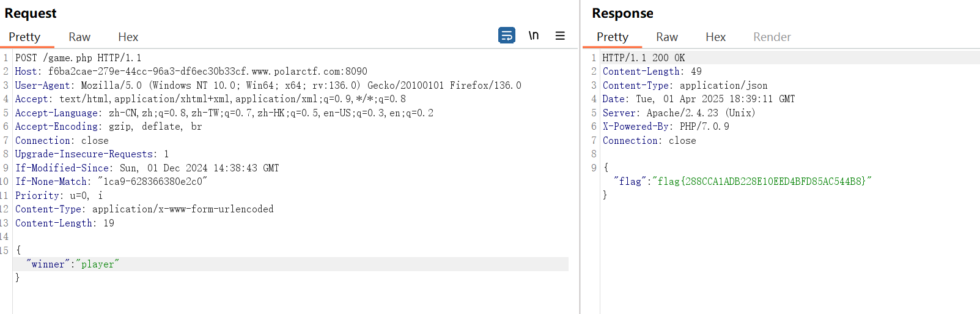Click the HTTP/1.1 200 OK status line
The image size is (980, 314).
pyautogui.click(x=644, y=58)
